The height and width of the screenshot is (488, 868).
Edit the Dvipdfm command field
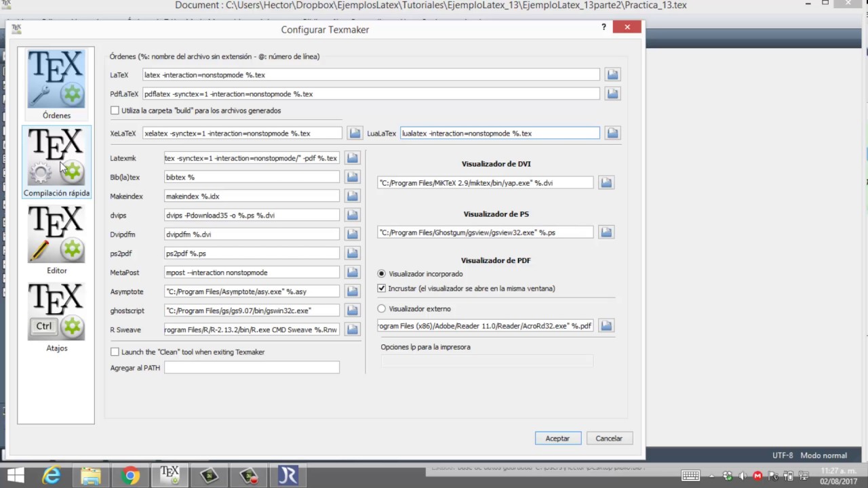click(x=252, y=234)
